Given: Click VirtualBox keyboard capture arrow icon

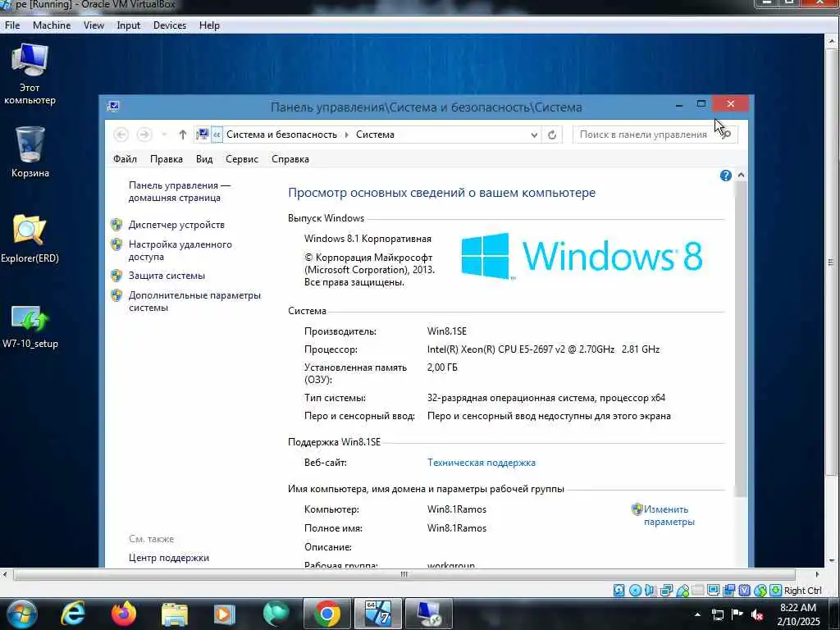Looking at the screenshot, I should click(x=775, y=591).
